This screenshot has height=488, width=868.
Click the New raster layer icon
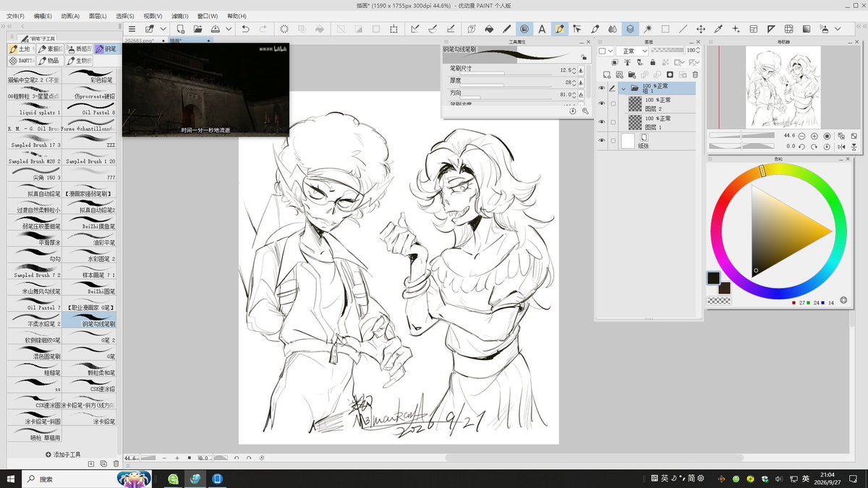coord(607,74)
